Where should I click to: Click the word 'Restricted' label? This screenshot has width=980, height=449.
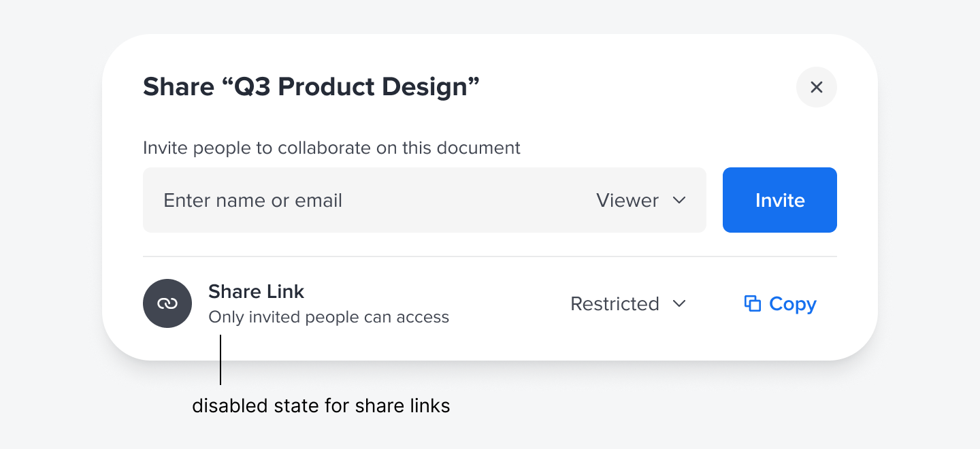[x=615, y=303]
